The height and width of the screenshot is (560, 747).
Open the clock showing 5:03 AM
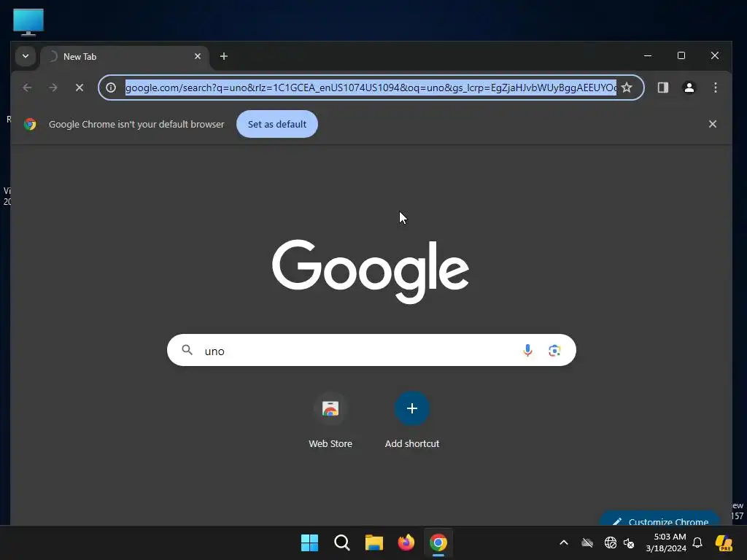click(x=665, y=542)
